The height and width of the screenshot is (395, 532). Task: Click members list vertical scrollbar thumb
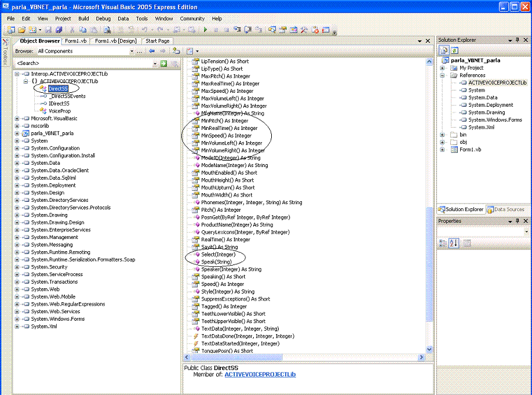tap(429, 264)
